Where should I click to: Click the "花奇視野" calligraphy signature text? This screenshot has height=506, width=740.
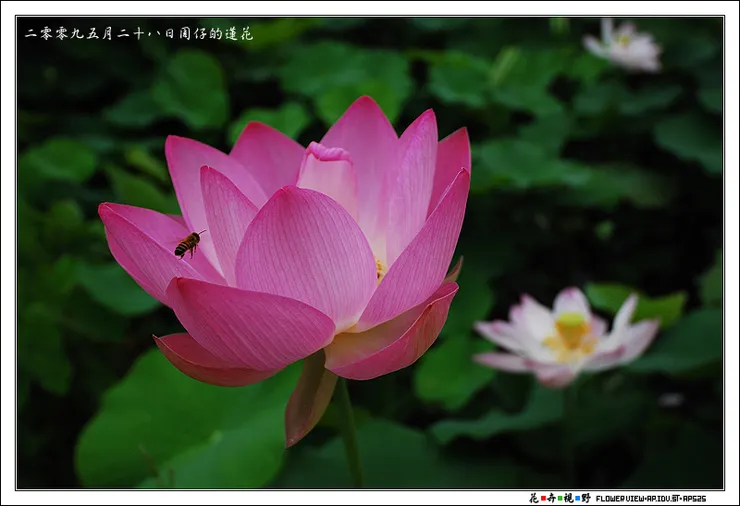pyautogui.click(x=560, y=498)
